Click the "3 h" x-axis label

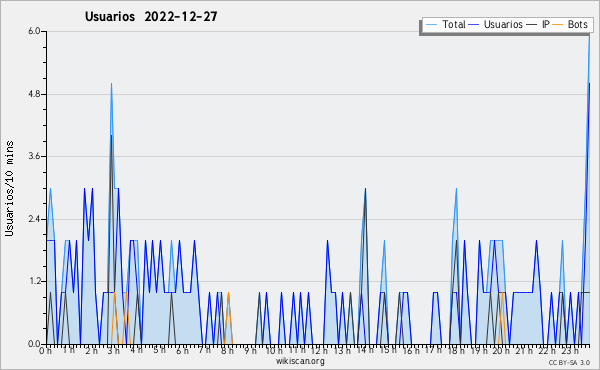[114, 351]
